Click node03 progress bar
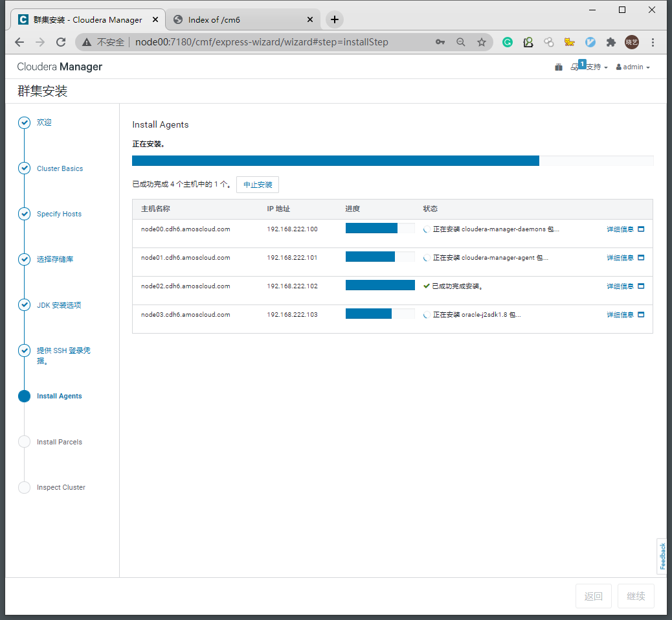The width and height of the screenshot is (672, 620). (380, 314)
